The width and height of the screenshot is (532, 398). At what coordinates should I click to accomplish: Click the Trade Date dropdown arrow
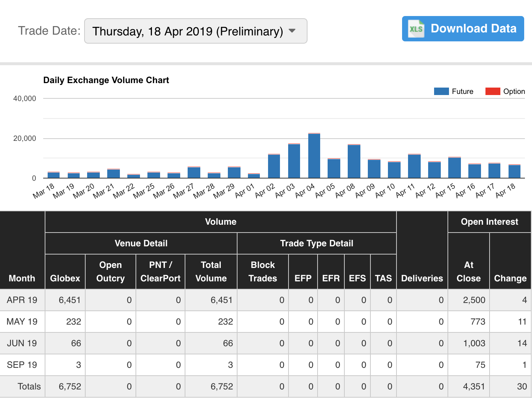[x=292, y=31]
